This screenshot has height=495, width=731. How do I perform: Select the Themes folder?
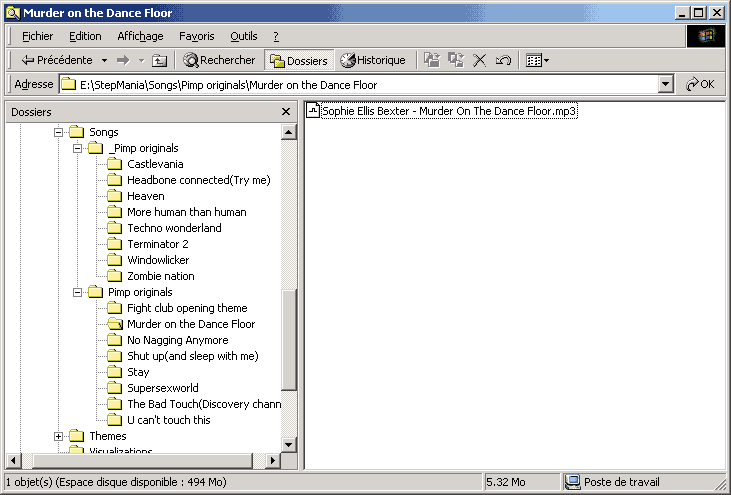(x=108, y=436)
